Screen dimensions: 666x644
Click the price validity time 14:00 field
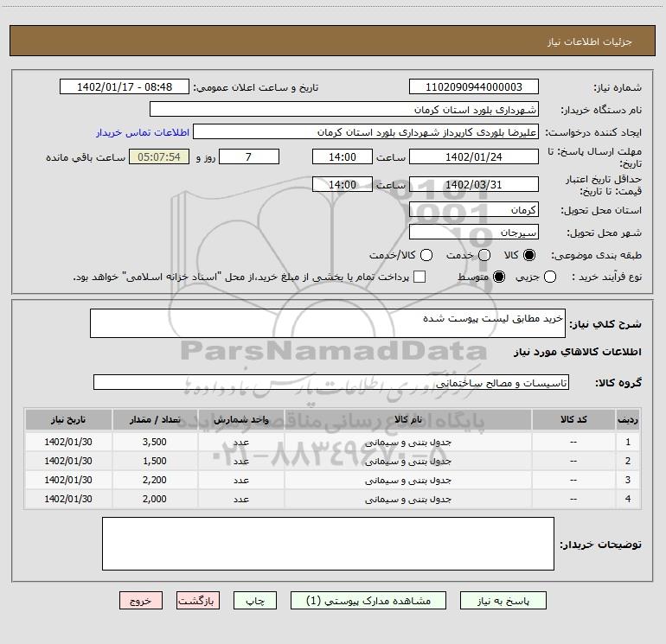point(343,184)
